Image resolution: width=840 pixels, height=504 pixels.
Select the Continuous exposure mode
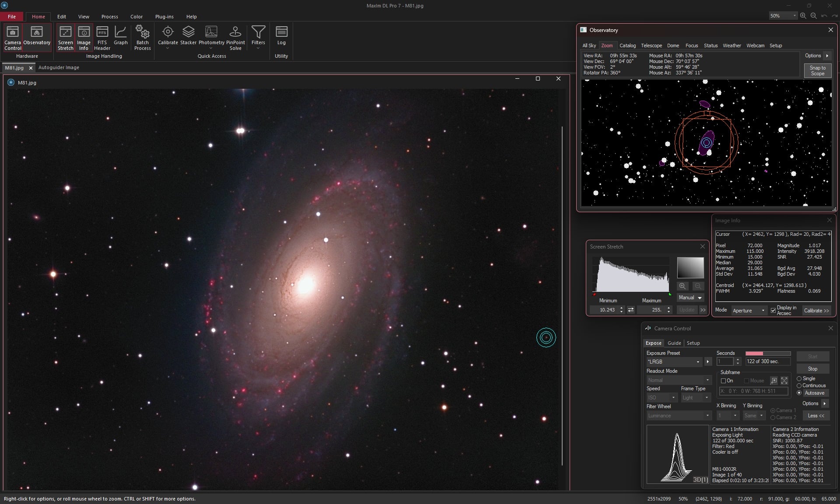(x=799, y=385)
